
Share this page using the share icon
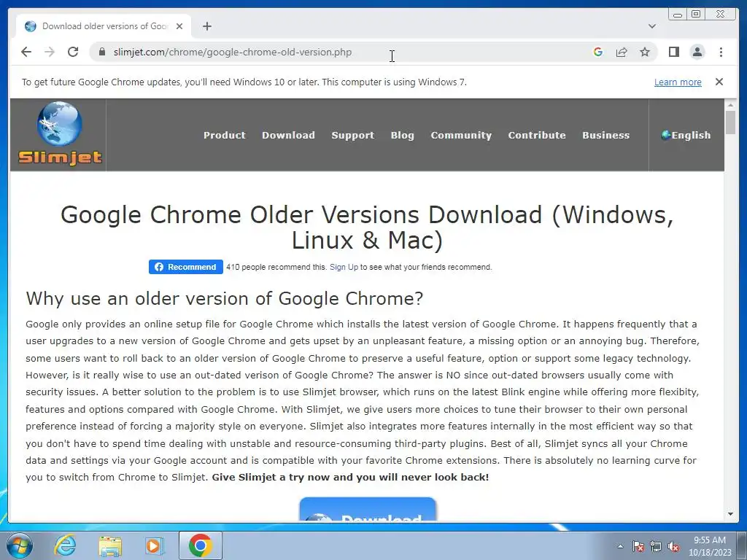(622, 52)
